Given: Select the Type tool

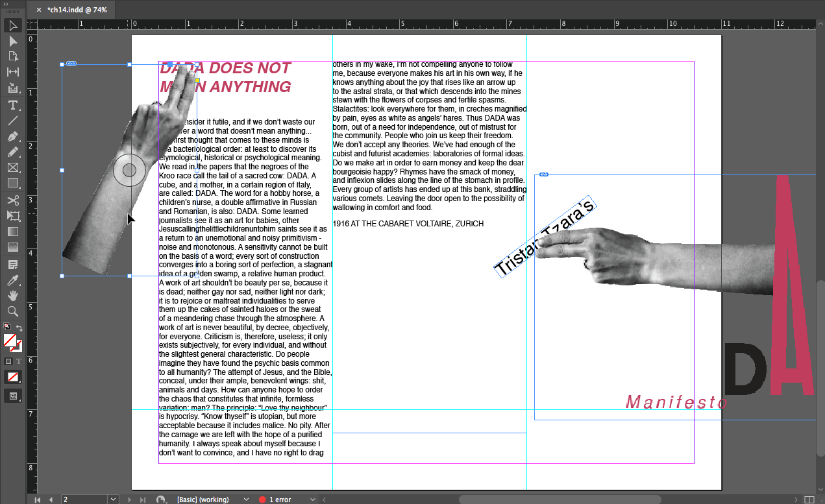Looking at the screenshot, I should click(13, 105).
